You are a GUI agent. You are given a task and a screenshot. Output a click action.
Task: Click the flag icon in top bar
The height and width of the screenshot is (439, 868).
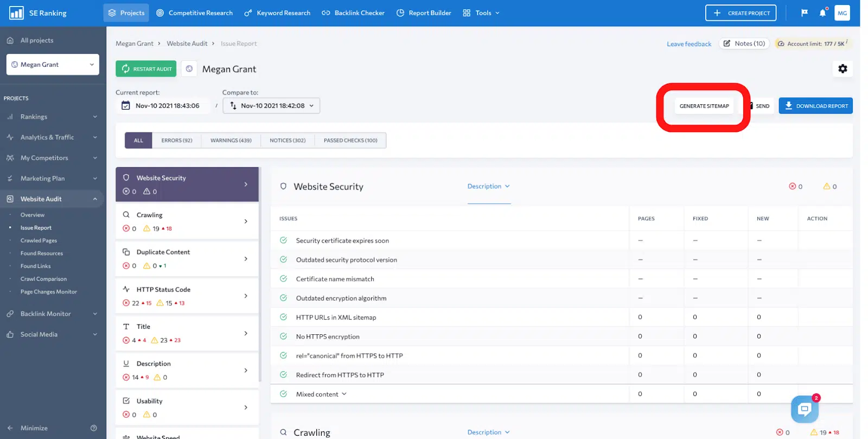click(805, 13)
